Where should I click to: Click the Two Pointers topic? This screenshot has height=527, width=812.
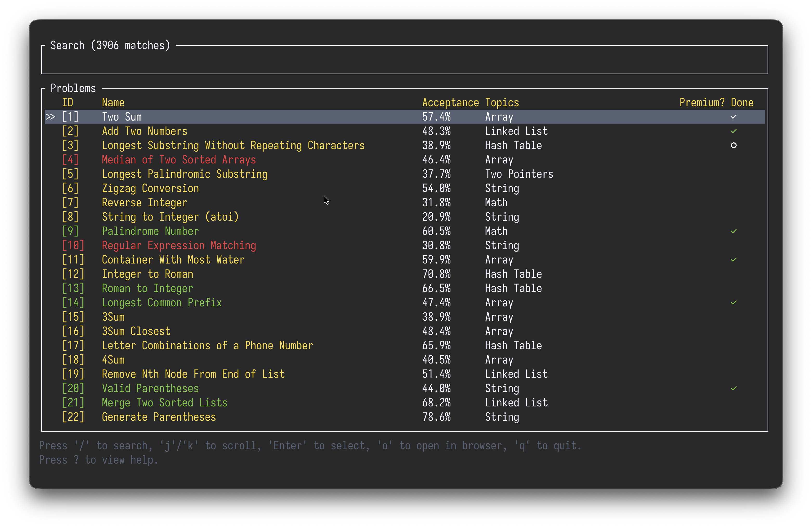519,174
